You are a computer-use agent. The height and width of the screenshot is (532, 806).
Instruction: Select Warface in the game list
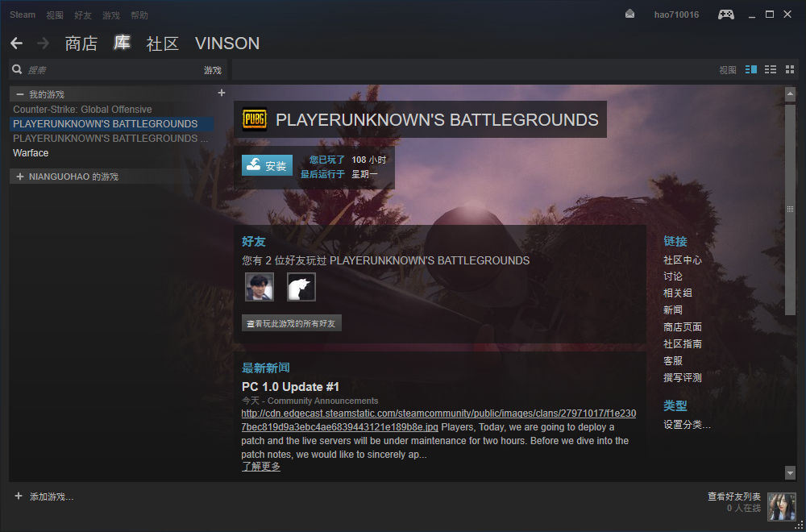pos(111,152)
